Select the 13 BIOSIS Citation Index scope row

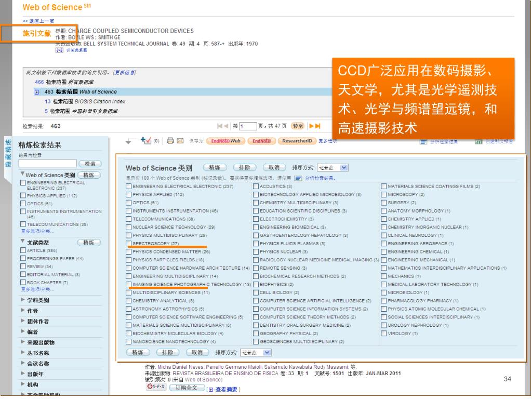point(85,101)
